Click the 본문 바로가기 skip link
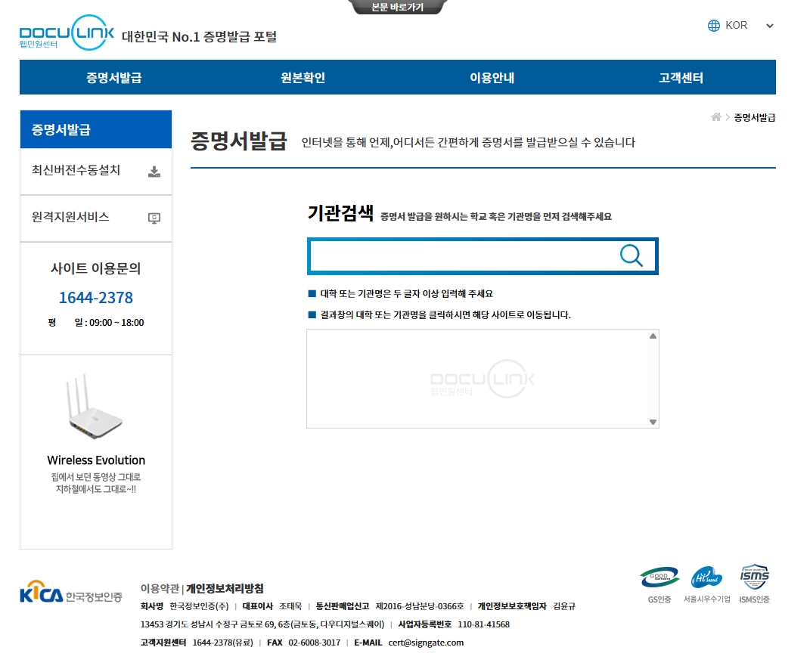 pos(396,8)
